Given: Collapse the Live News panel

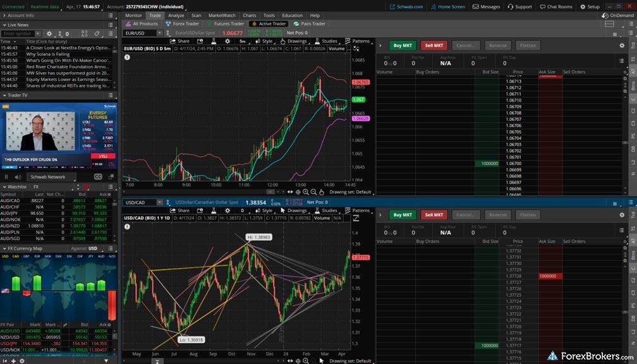Looking at the screenshot, I should coord(4,25).
